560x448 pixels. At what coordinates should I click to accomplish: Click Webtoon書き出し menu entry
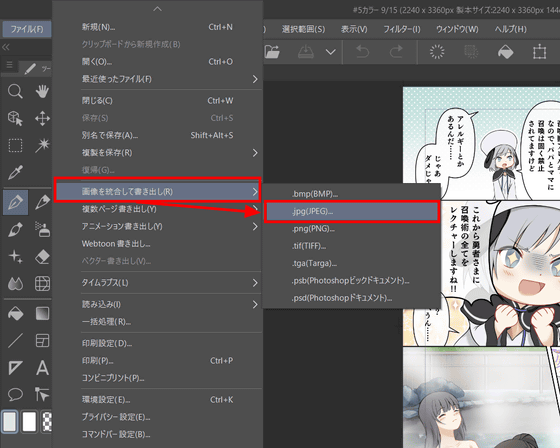click(158, 244)
